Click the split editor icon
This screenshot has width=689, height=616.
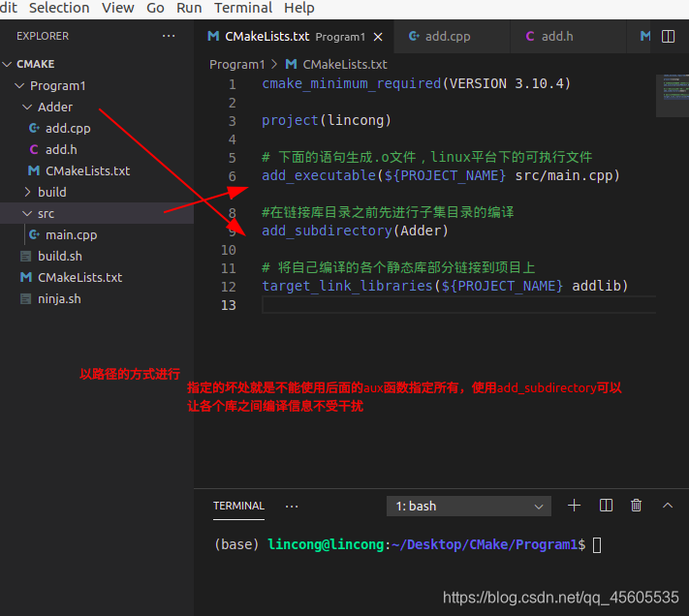[668, 37]
